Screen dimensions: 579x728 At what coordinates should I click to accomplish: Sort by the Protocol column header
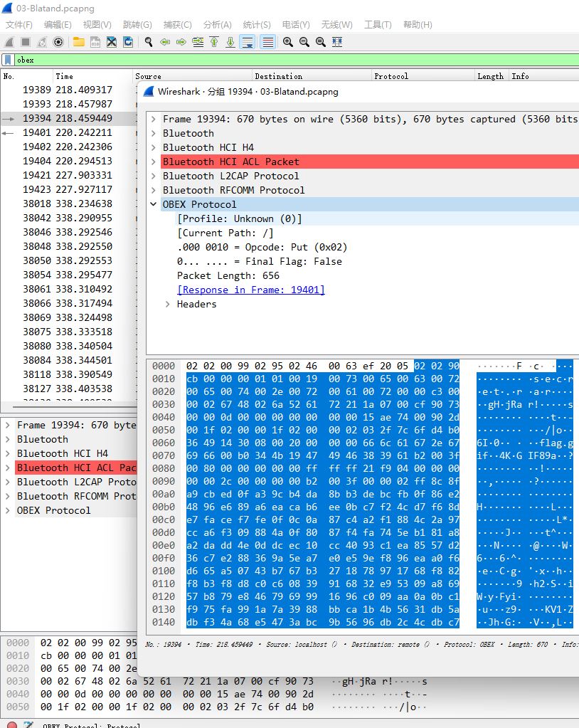(423, 76)
